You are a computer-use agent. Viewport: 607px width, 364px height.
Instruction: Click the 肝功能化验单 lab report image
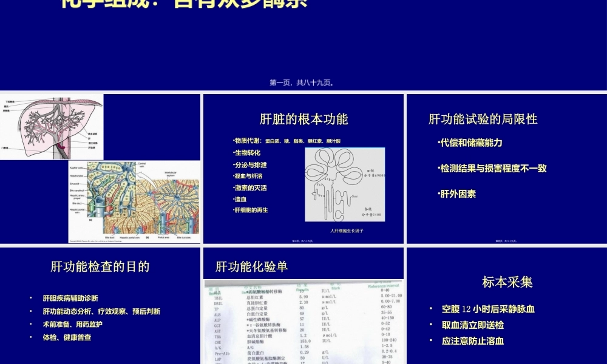coord(303,322)
